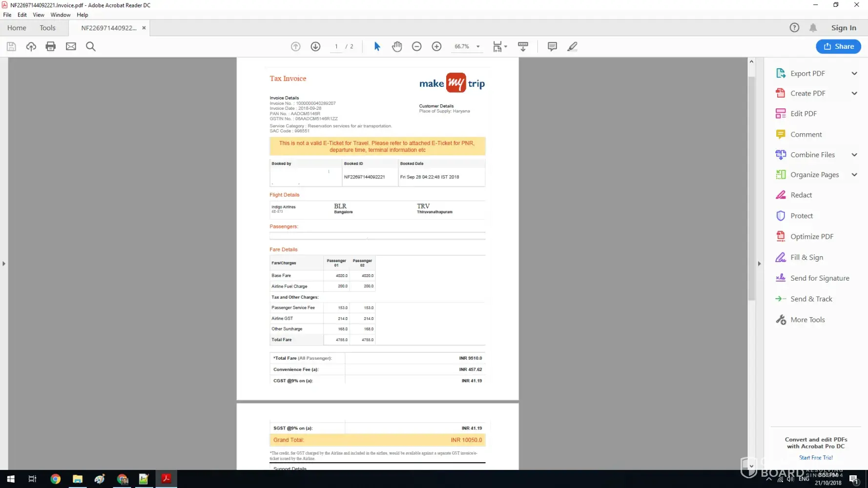Screen dimensions: 868x488
Task: Click the Zoom out minus icon
Action: click(416, 46)
